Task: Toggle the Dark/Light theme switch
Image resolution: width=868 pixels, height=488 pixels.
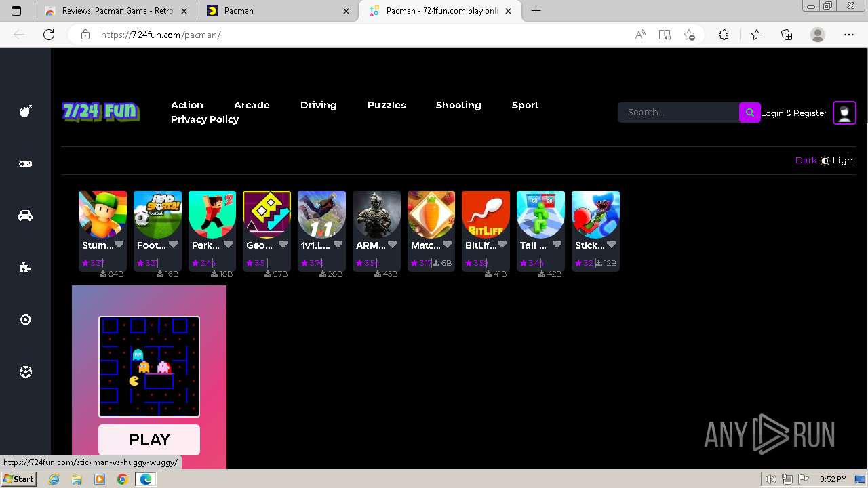Action: tap(825, 161)
